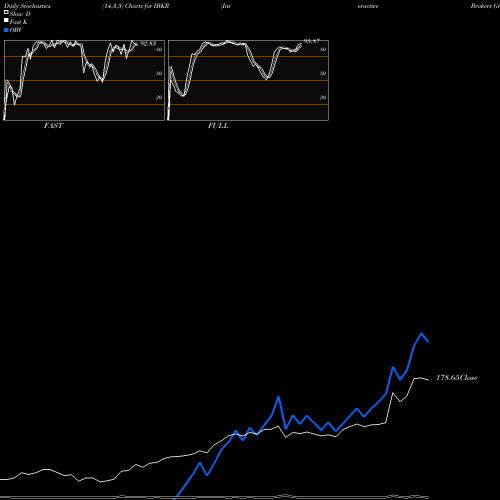Click the 92.83 value in FAST chart
This screenshot has height=500, width=500.
pyautogui.click(x=148, y=44)
